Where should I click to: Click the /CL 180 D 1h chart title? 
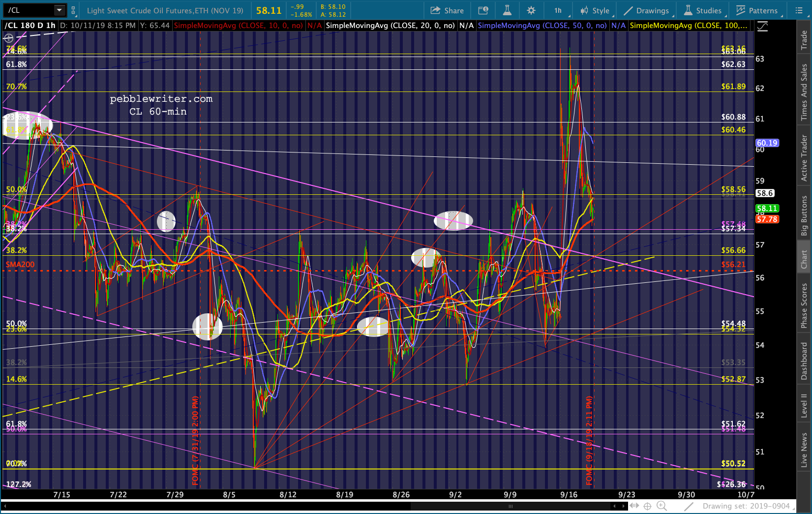tap(30, 26)
